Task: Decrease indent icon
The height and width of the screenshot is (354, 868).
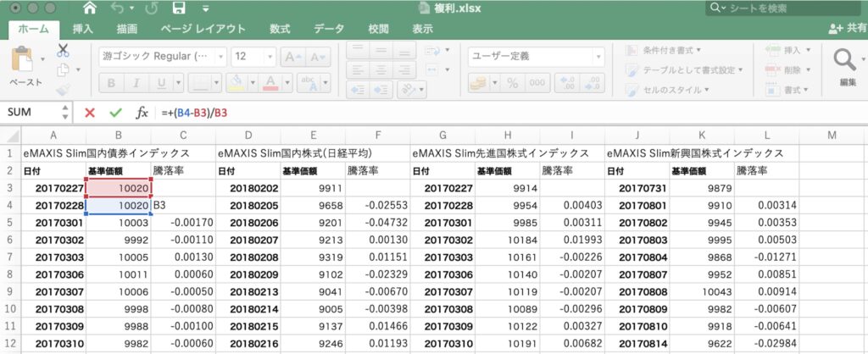Action: click(x=358, y=90)
